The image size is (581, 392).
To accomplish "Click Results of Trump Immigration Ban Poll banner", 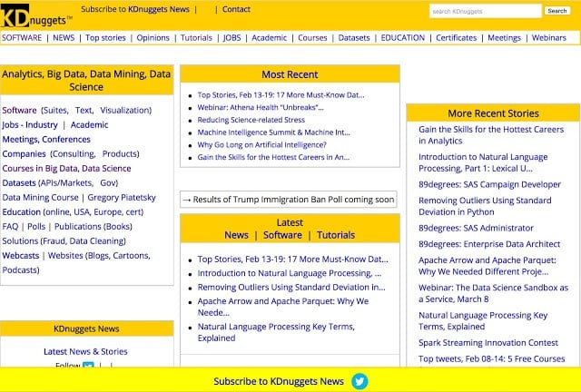I will click(x=289, y=200).
